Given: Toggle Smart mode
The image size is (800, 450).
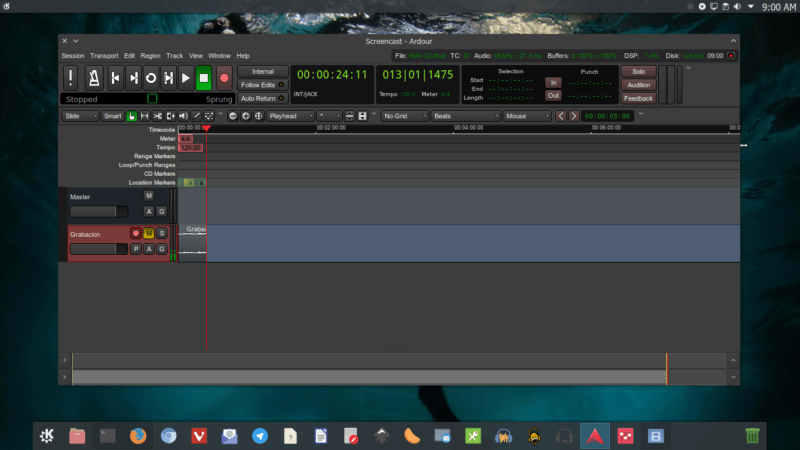Looking at the screenshot, I should (113, 116).
